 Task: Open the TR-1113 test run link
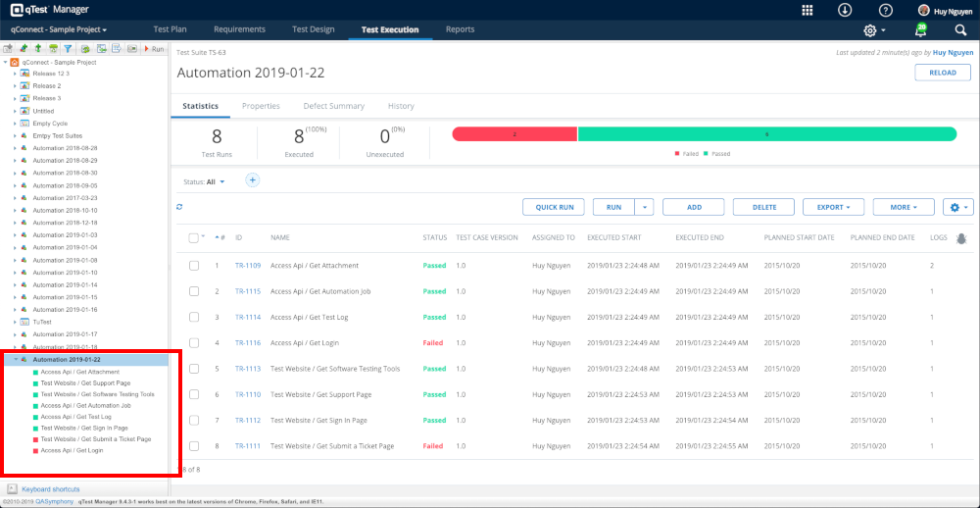248,369
